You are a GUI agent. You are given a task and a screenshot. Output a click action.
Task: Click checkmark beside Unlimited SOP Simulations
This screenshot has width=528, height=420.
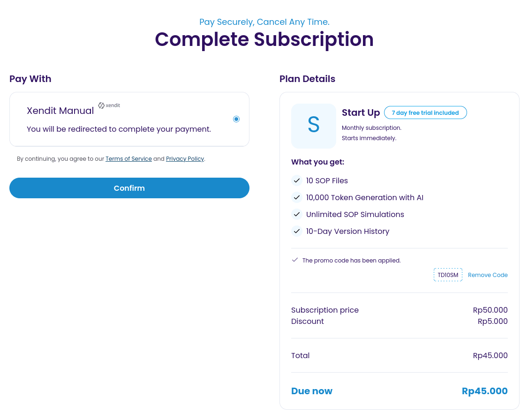pos(296,214)
